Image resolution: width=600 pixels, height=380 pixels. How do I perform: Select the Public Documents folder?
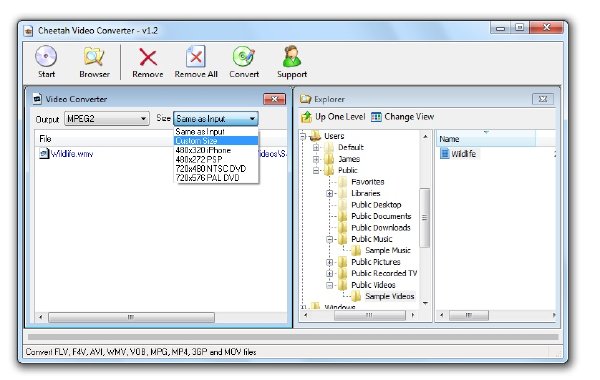point(381,216)
